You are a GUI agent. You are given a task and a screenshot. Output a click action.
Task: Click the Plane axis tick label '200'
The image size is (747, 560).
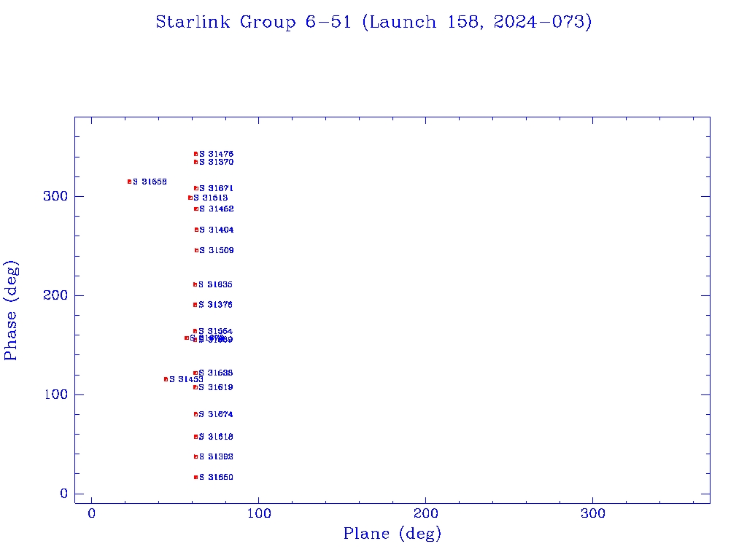[425, 513]
